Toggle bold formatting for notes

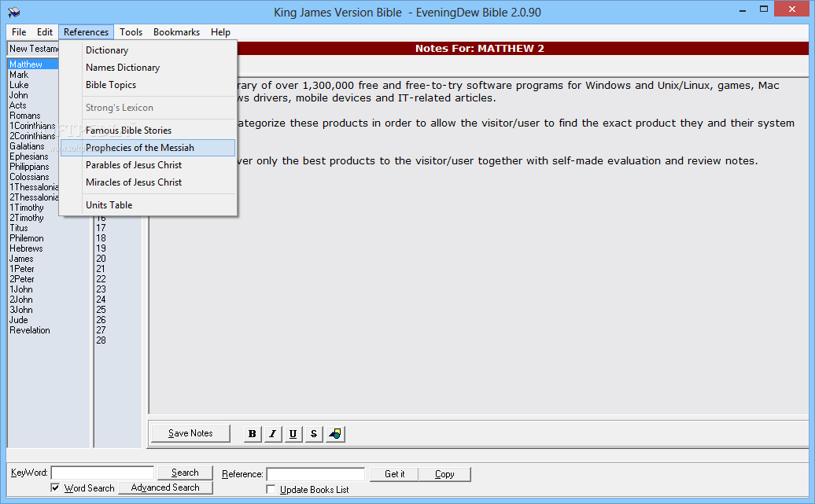click(x=252, y=434)
